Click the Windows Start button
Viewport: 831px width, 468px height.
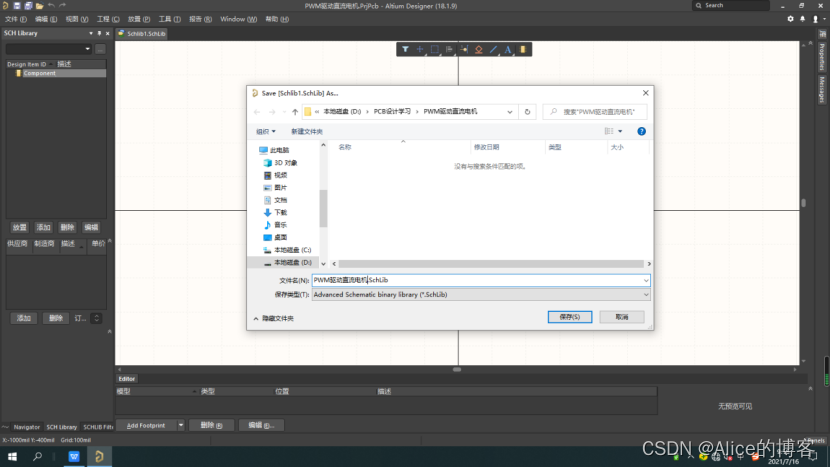point(12,456)
